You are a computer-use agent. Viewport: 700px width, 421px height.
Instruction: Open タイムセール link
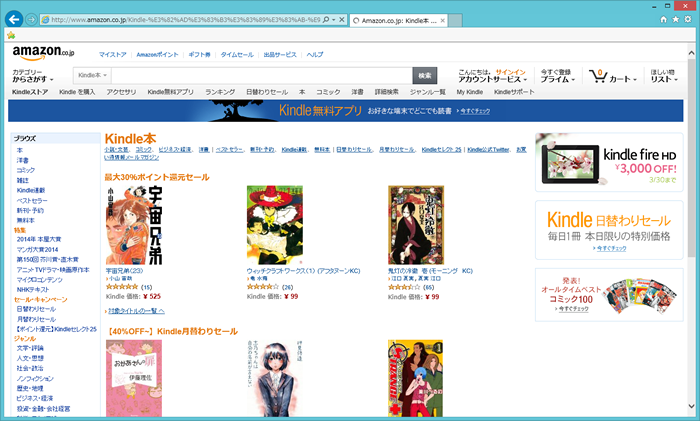coord(237,54)
